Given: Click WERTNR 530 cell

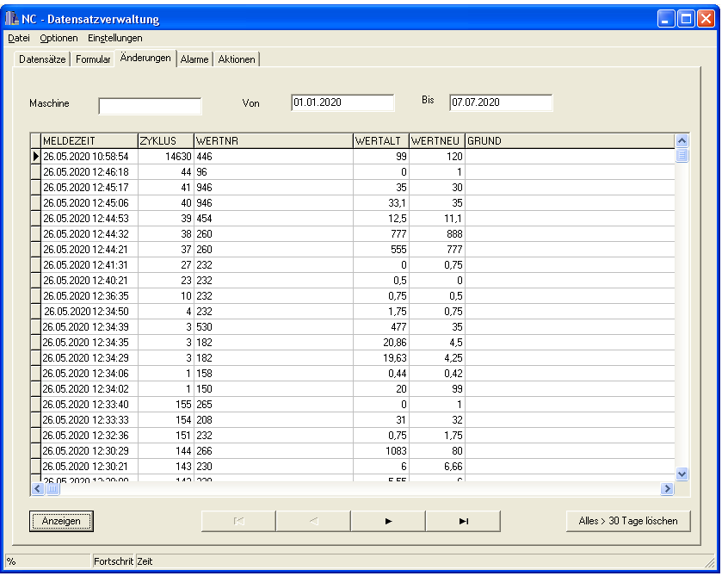Looking at the screenshot, I should coord(274,326).
